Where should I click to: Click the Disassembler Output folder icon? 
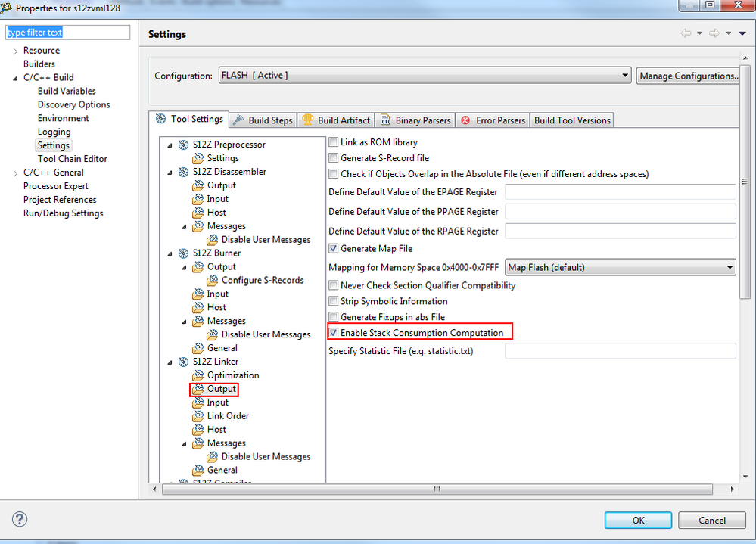tap(198, 185)
